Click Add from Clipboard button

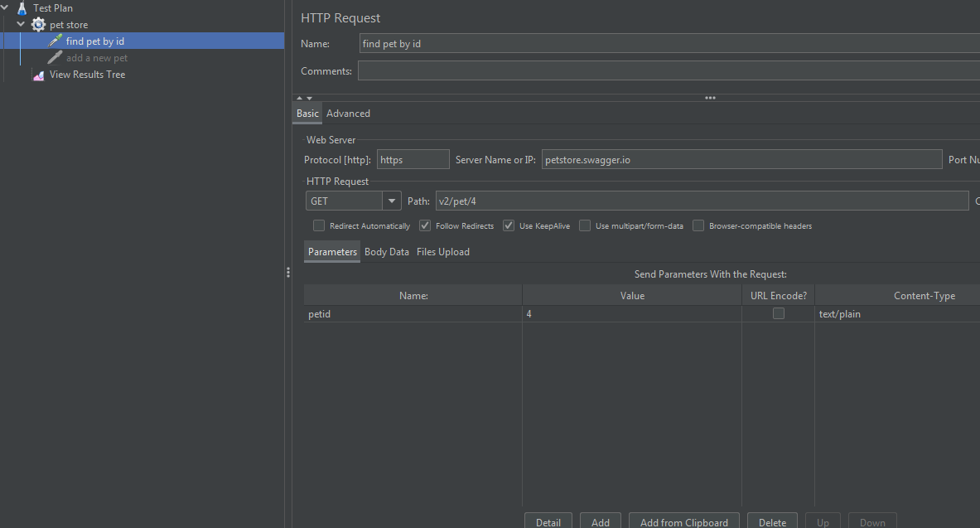tap(683, 521)
